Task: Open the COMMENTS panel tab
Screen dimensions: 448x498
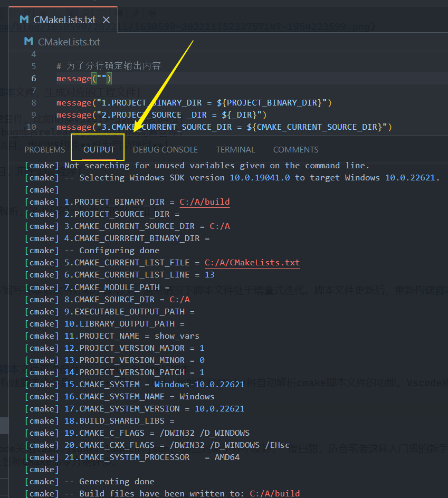Action: coord(296,150)
